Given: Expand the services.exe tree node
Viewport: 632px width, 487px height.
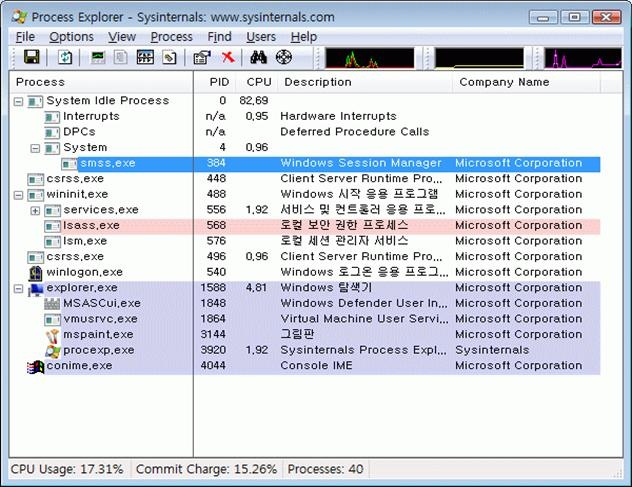Looking at the screenshot, I should 35,210.
